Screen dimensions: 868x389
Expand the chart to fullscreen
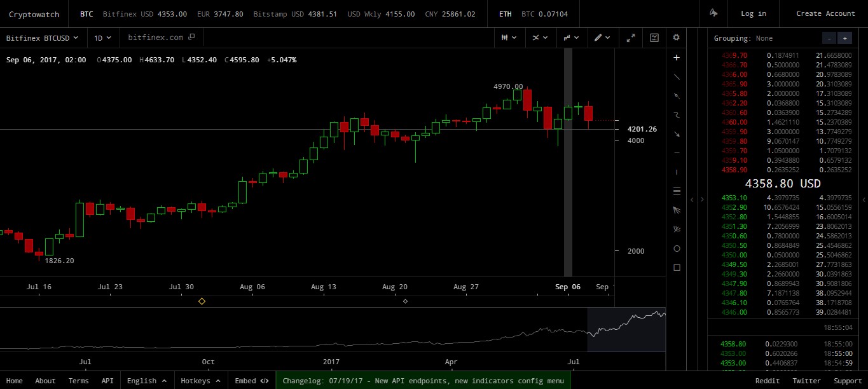[x=631, y=38]
